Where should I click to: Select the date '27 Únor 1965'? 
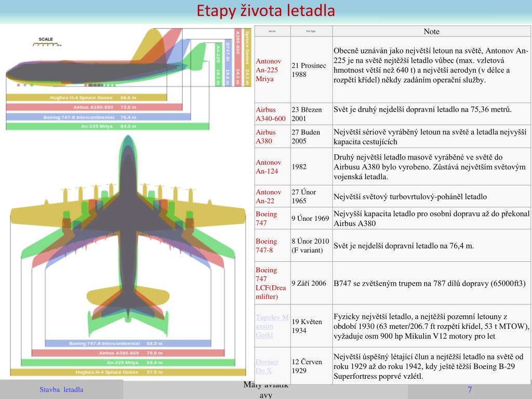(x=304, y=196)
